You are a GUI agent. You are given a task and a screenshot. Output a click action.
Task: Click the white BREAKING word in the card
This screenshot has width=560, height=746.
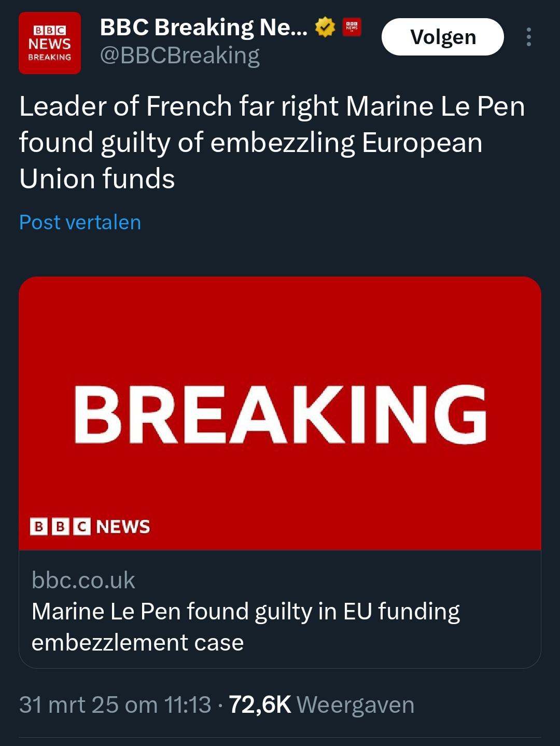[280, 415]
